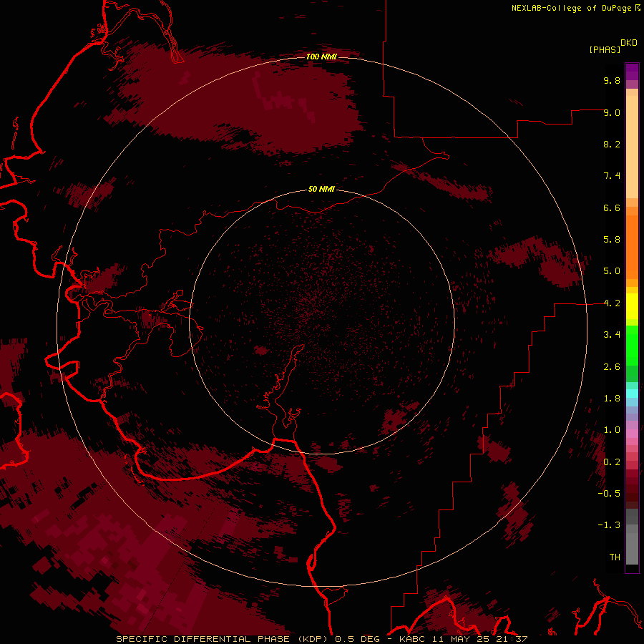Click the 5.0 legend value
Screen dimensions: 644x644
point(612,271)
